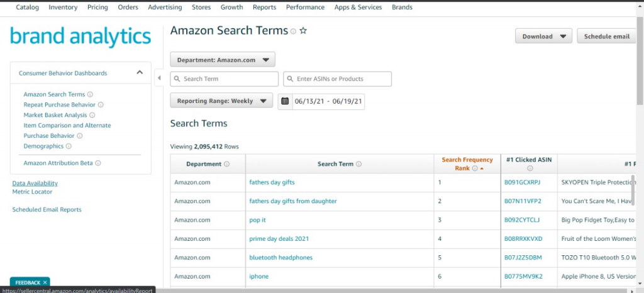Open the Inventory menu

(63, 7)
